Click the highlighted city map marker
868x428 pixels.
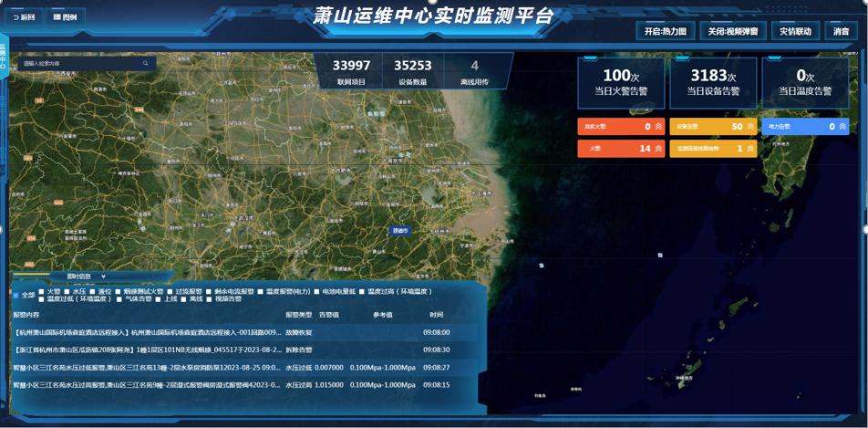[x=399, y=231]
